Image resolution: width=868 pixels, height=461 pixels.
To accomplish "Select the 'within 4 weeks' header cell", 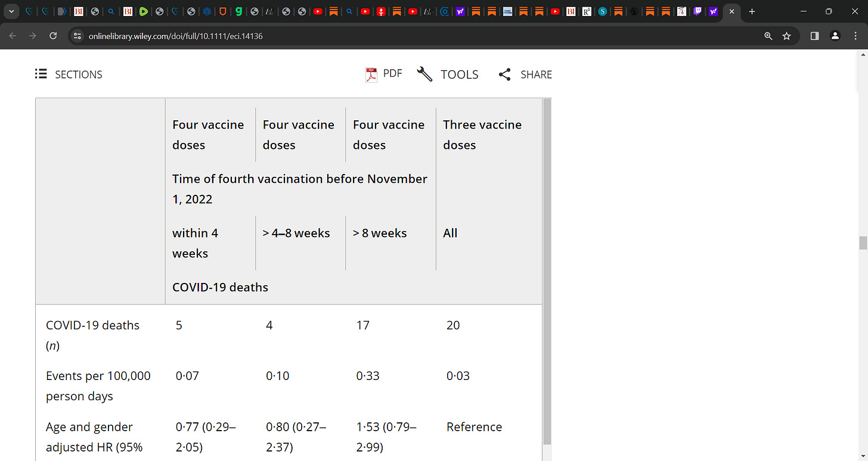I will coord(195,243).
